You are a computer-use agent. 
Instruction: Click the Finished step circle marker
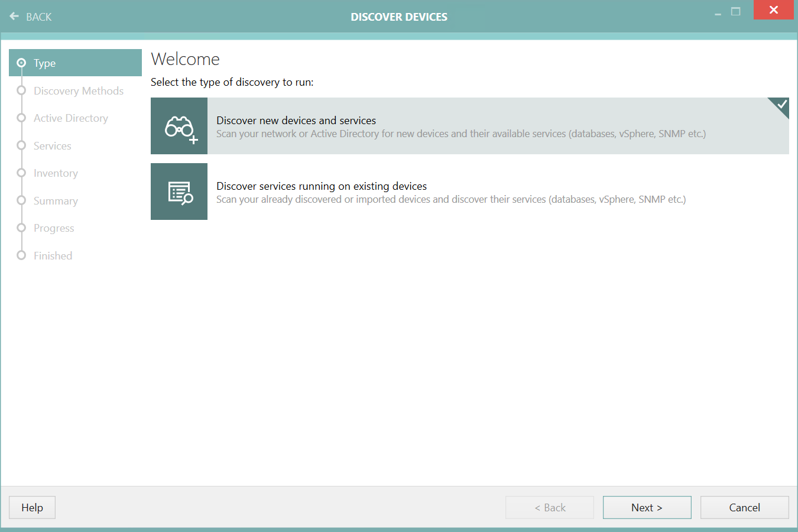[x=21, y=255]
